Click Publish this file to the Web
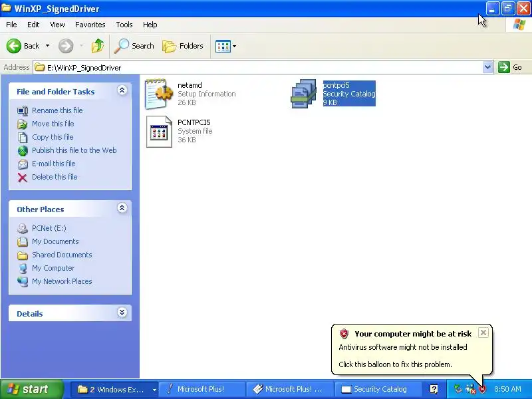Image resolution: width=532 pixels, height=399 pixels. pyautogui.click(x=74, y=150)
